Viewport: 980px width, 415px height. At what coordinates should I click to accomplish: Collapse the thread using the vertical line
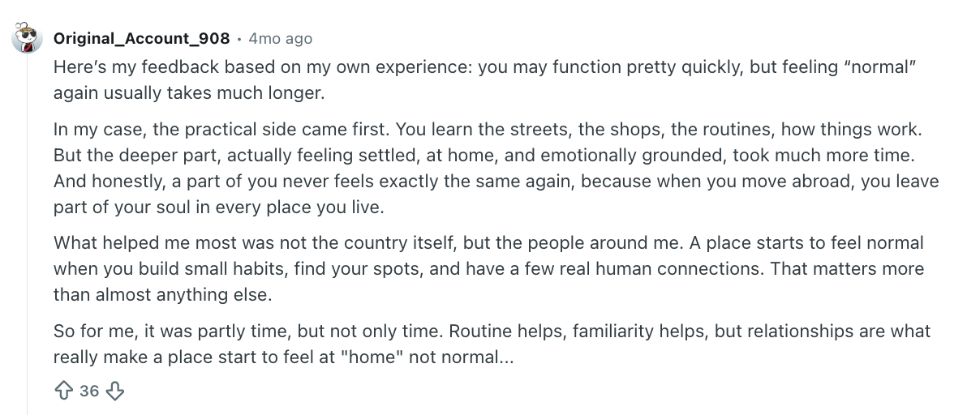click(x=27, y=235)
